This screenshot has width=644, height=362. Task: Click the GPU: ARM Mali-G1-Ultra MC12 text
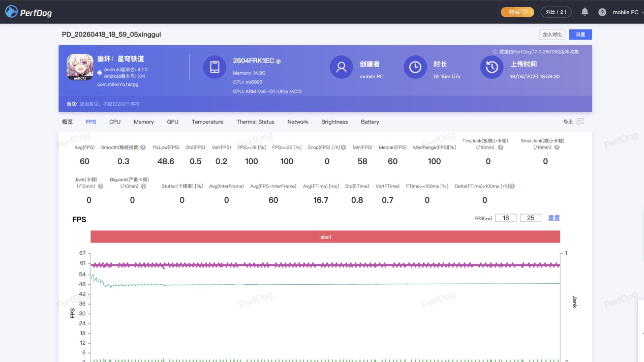coord(267,92)
